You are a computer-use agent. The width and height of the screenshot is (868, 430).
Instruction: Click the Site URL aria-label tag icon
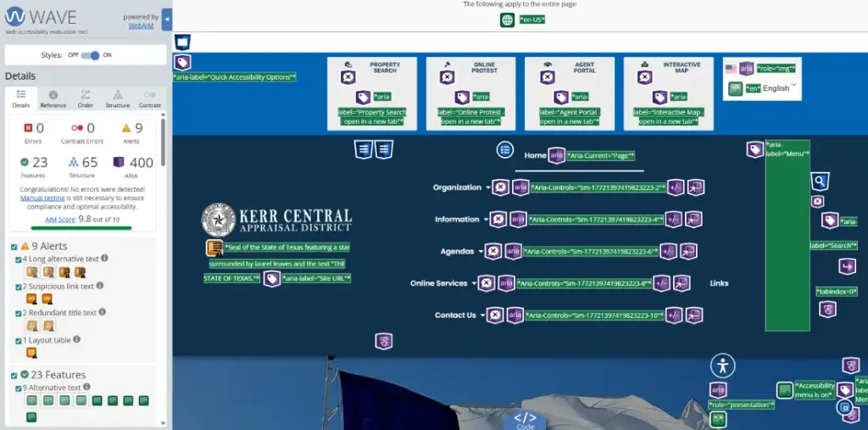coord(272,279)
